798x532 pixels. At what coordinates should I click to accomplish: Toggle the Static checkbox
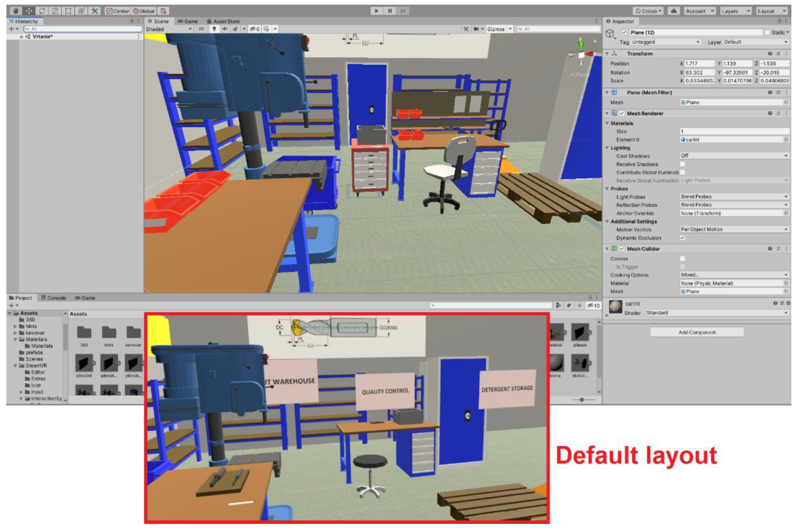coord(767,32)
